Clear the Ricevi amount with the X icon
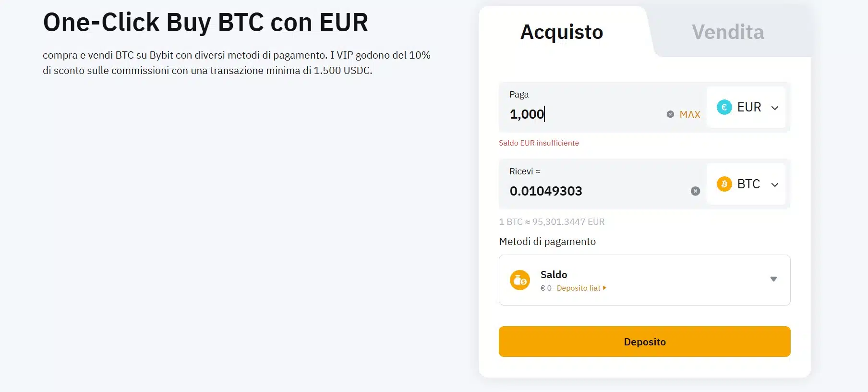868x392 pixels. tap(695, 191)
